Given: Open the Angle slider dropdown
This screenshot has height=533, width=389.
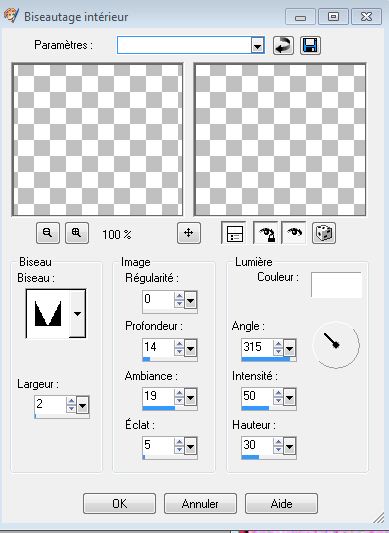Looking at the screenshot, I should [x=289, y=348].
